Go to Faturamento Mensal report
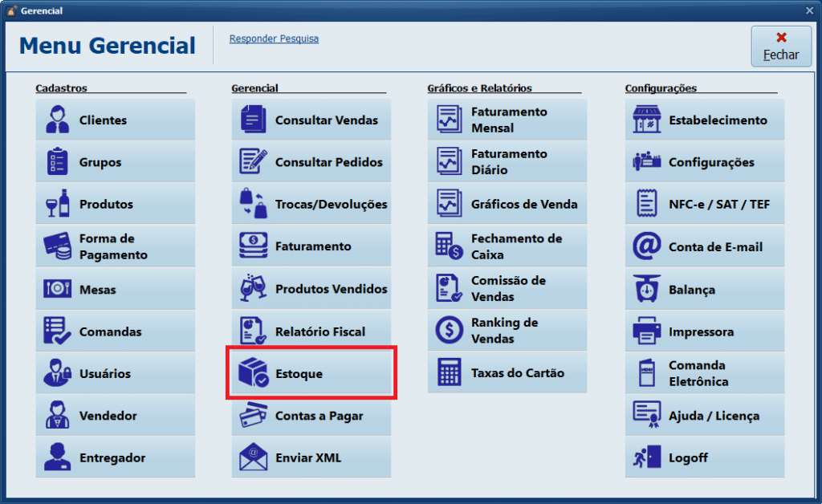Viewport: 822px width, 504px height. click(507, 120)
